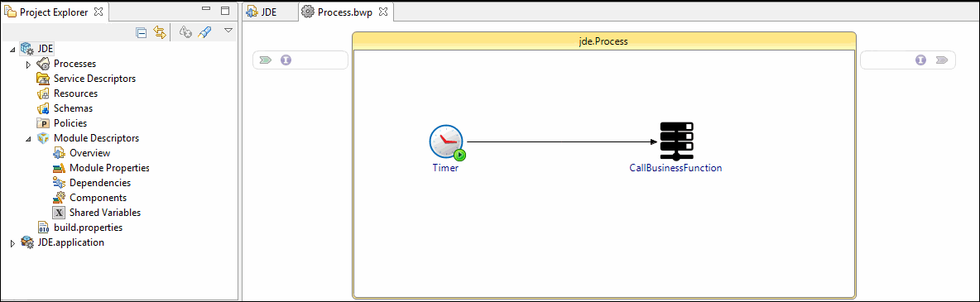Click the Components gear icon
The height and width of the screenshot is (302, 980).
(59, 198)
